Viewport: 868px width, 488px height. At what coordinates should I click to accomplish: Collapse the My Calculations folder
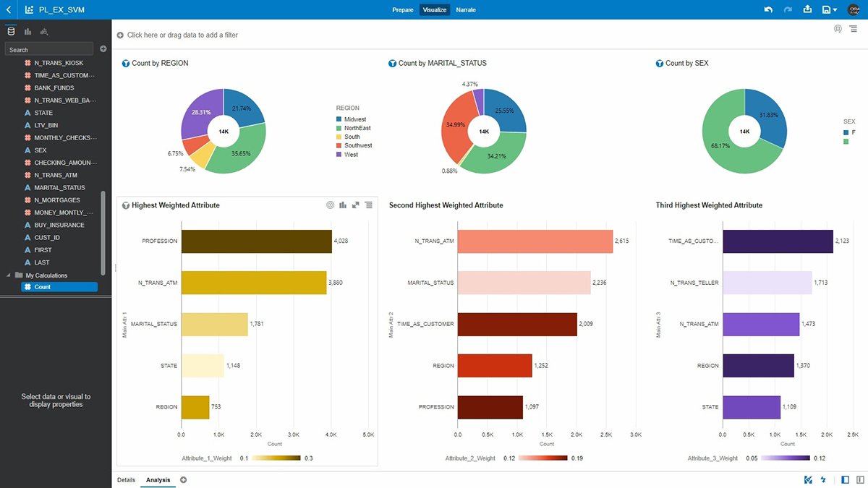pyautogui.click(x=9, y=275)
